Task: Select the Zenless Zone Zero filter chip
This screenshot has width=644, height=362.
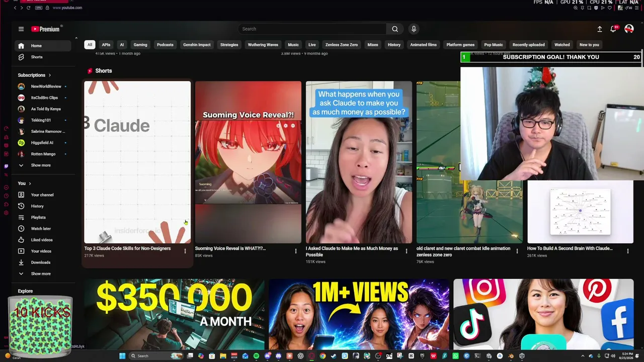Action: [x=342, y=45]
